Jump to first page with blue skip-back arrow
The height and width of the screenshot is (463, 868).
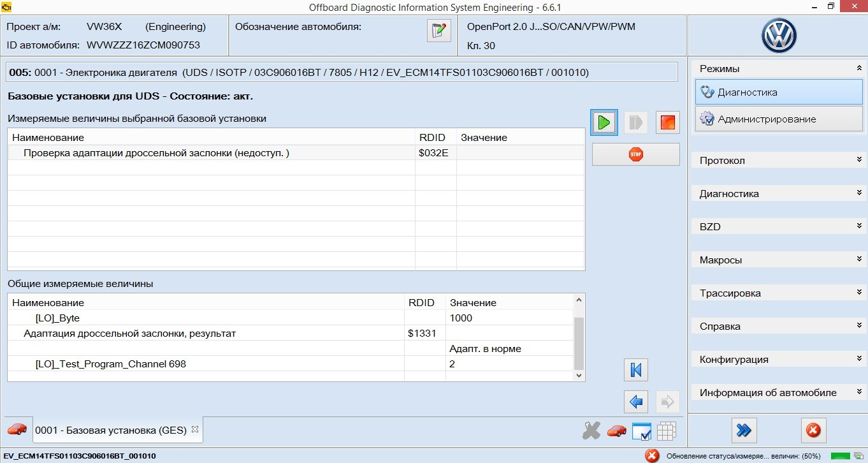[635, 369]
